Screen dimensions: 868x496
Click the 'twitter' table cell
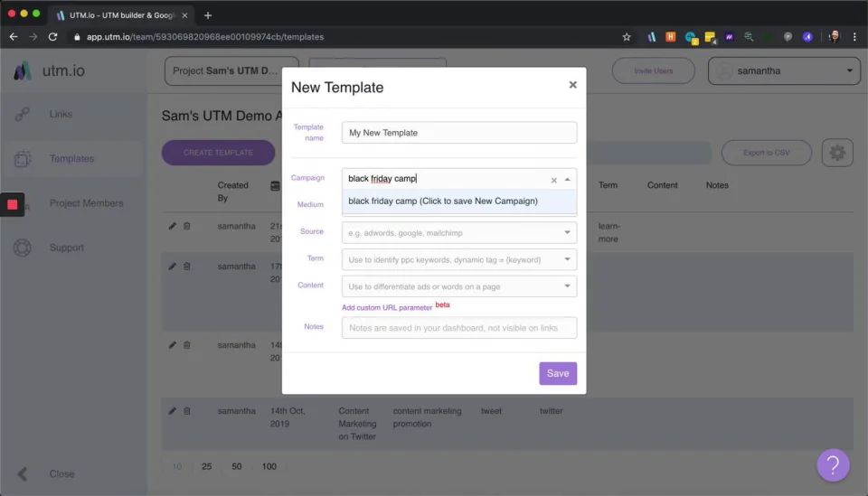pyautogui.click(x=551, y=411)
